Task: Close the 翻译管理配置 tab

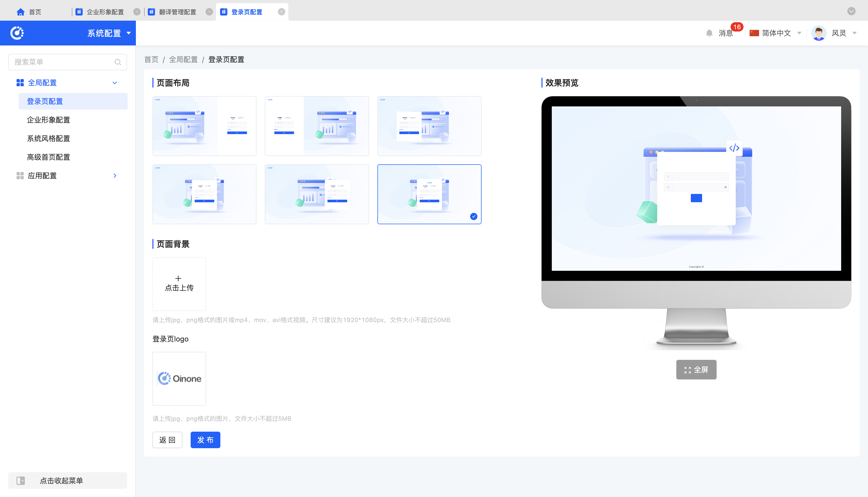Action: (209, 12)
